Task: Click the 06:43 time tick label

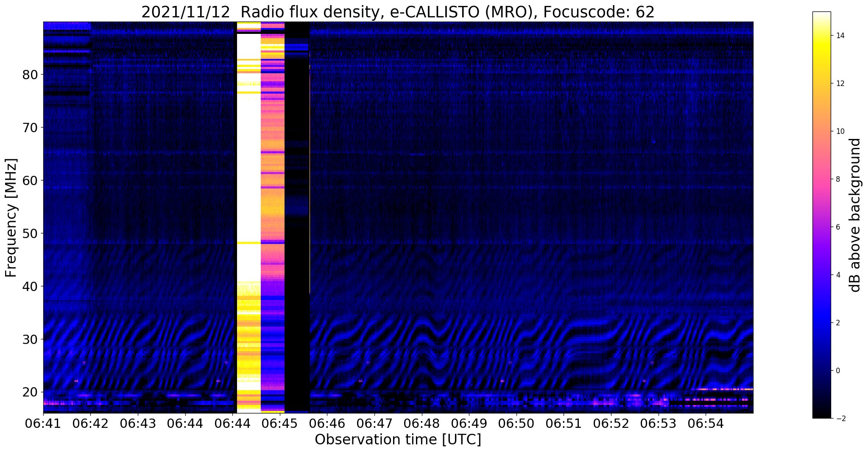Action: click(x=138, y=423)
